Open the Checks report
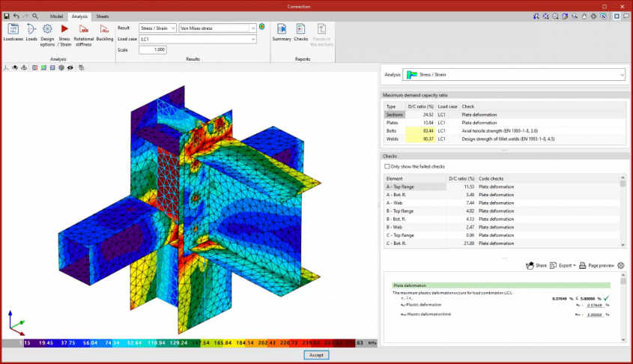This screenshot has width=633, height=364. [x=300, y=32]
